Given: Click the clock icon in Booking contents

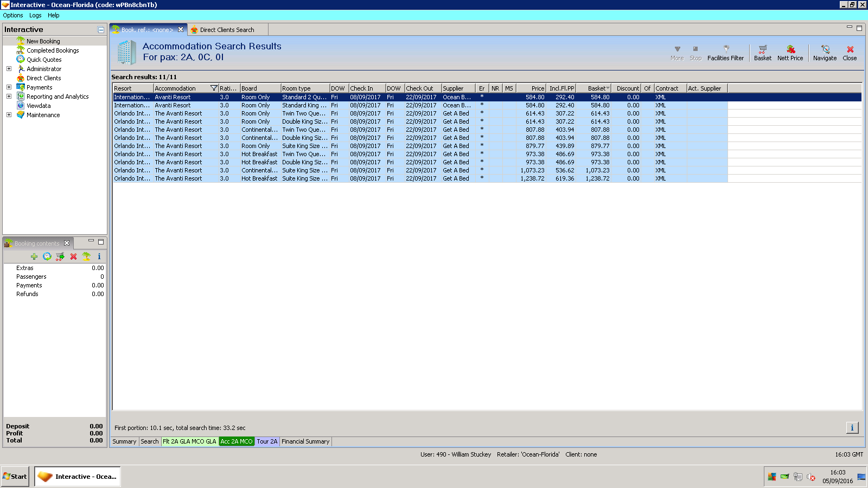Looking at the screenshot, I should coord(47,256).
